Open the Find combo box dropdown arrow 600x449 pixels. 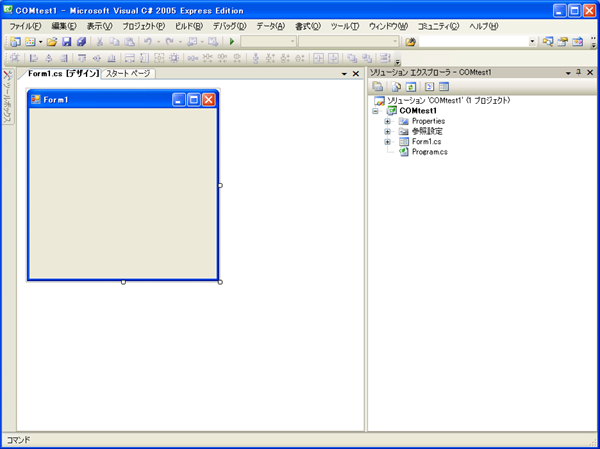533,42
